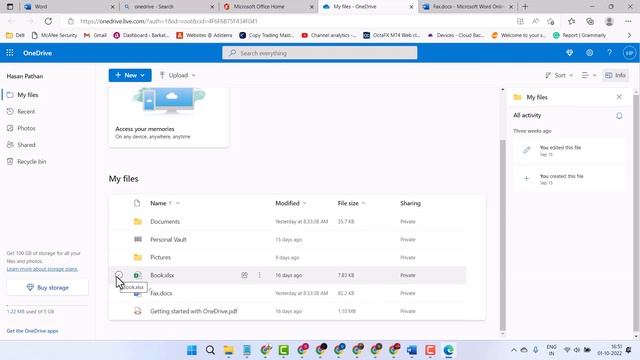Open the Gmail bookmark
This screenshot has width=640, height=360.
tap(95, 36)
